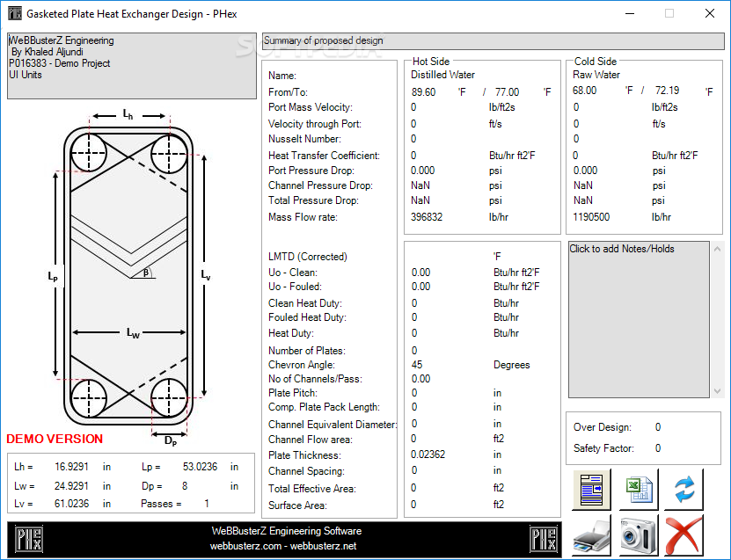The width and height of the screenshot is (731, 560).
Task: Export design results to Excel
Action: click(x=637, y=490)
